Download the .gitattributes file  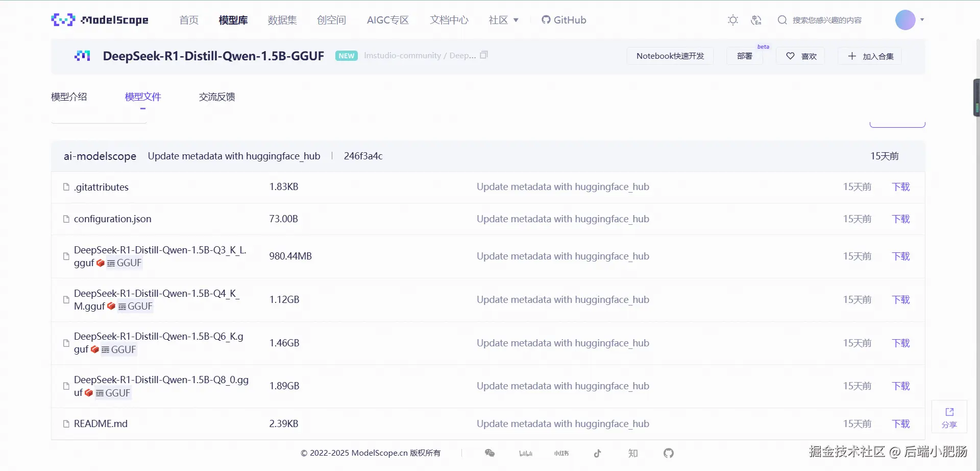point(901,187)
